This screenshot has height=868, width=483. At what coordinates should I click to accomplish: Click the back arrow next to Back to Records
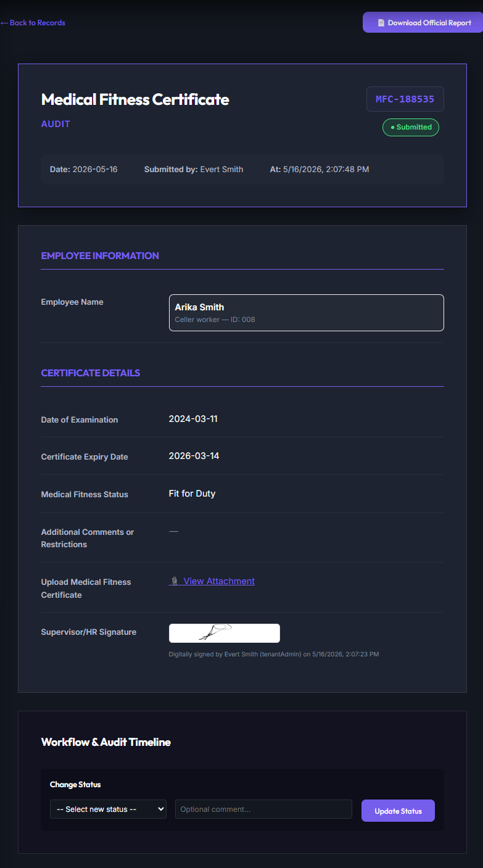[4, 23]
